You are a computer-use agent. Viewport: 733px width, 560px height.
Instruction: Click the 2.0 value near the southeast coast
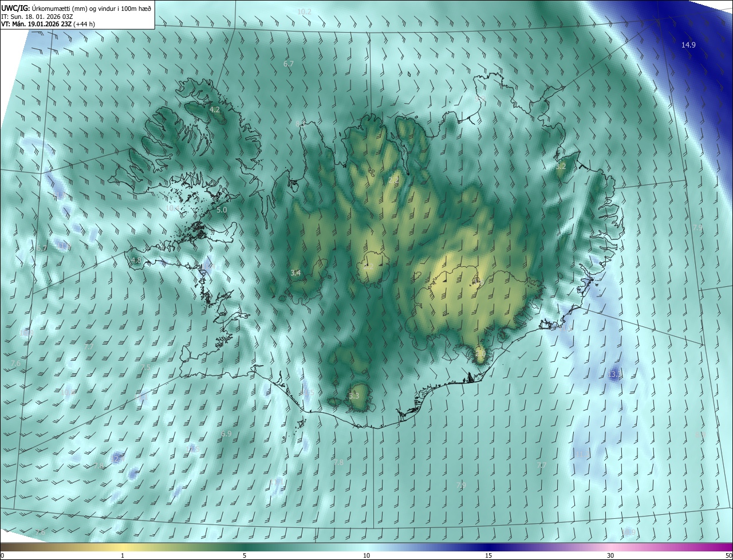pos(480,355)
